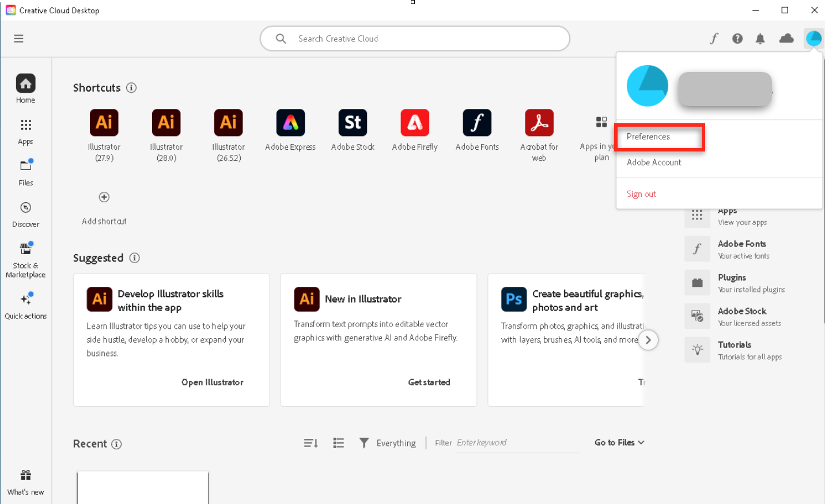Open the hamburger menu

pyautogui.click(x=18, y=39)
